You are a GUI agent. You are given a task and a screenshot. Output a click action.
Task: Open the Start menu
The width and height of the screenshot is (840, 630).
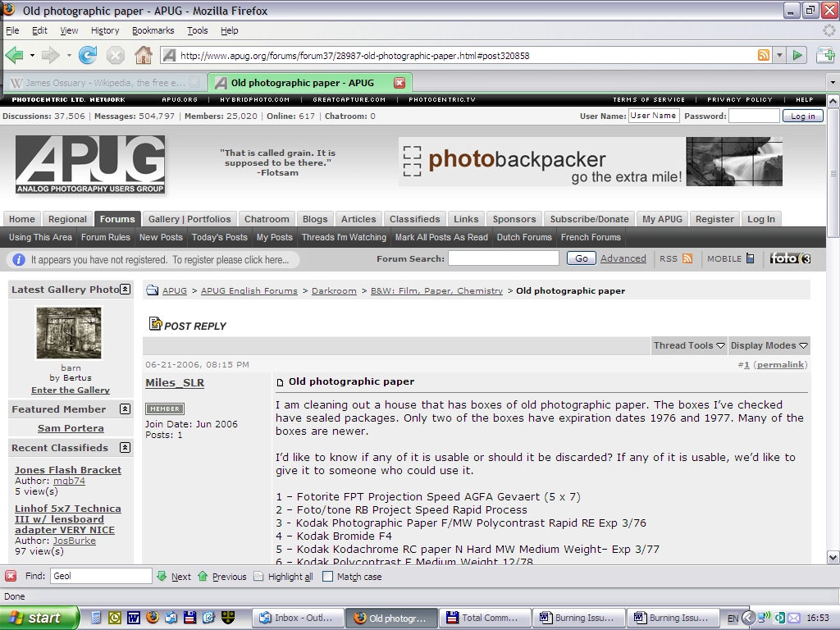coord(39,618)
